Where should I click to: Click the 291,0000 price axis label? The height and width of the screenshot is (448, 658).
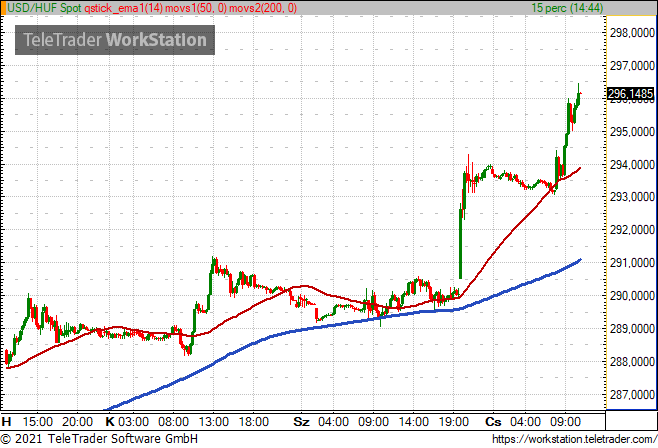(632, 263)
